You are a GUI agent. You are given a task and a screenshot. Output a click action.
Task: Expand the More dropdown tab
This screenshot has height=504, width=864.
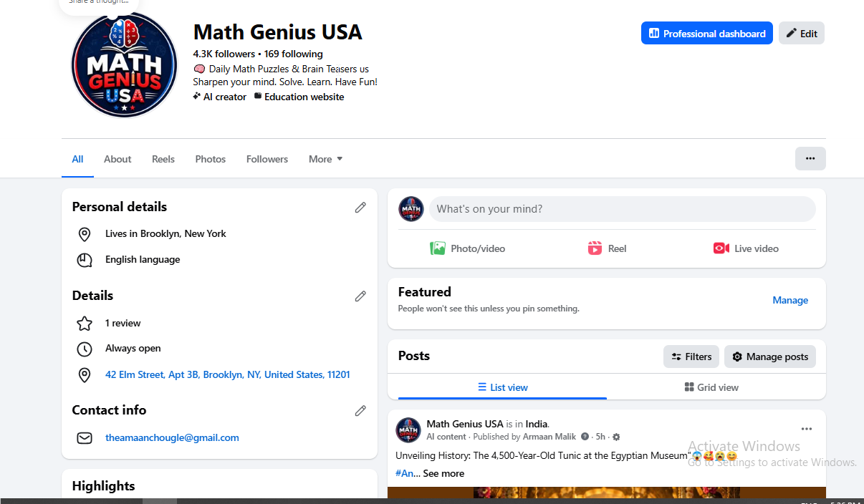(x=325, y=159)
